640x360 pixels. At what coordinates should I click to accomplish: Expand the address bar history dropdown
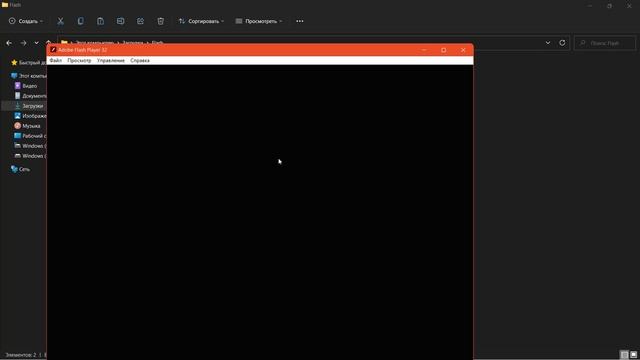coord(548,43)
